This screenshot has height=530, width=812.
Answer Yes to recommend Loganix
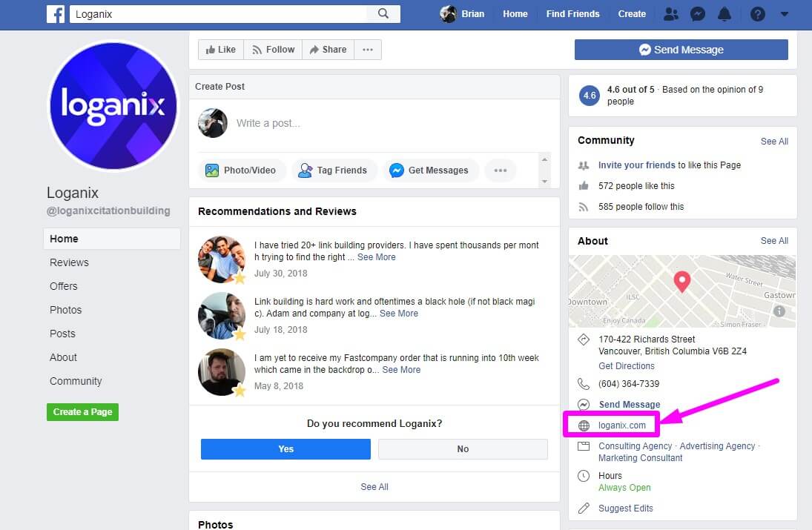(x=285, y=449)
